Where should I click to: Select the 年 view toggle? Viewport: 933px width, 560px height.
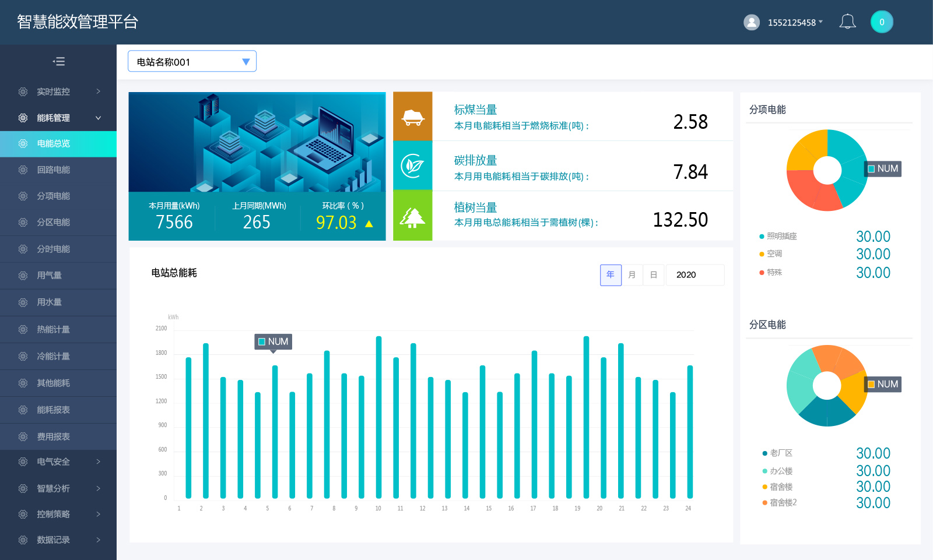point(611,275)
